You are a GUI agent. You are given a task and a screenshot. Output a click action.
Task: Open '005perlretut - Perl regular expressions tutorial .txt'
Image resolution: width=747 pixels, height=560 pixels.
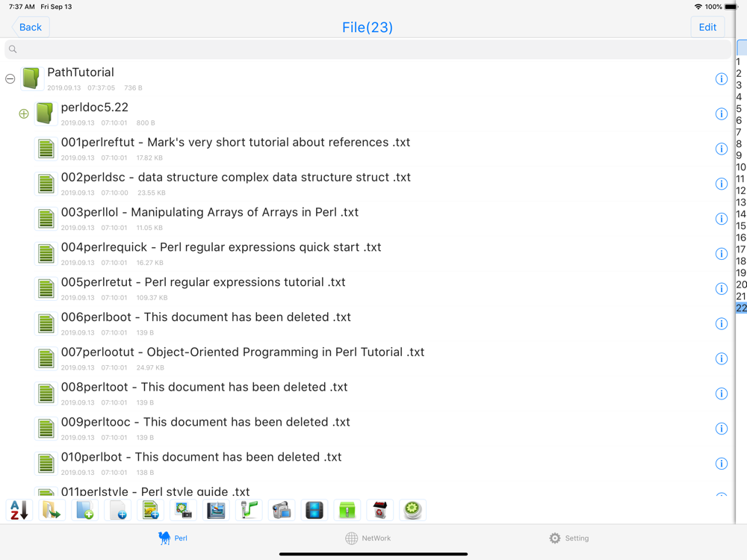pyautogui.click(x=367, y=288)
